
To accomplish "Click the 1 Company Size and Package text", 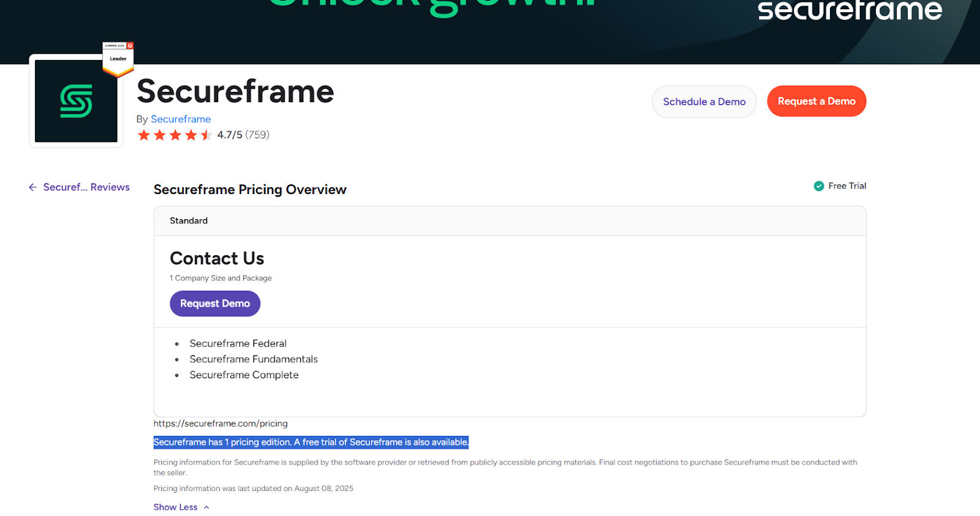I will [221, 278].
